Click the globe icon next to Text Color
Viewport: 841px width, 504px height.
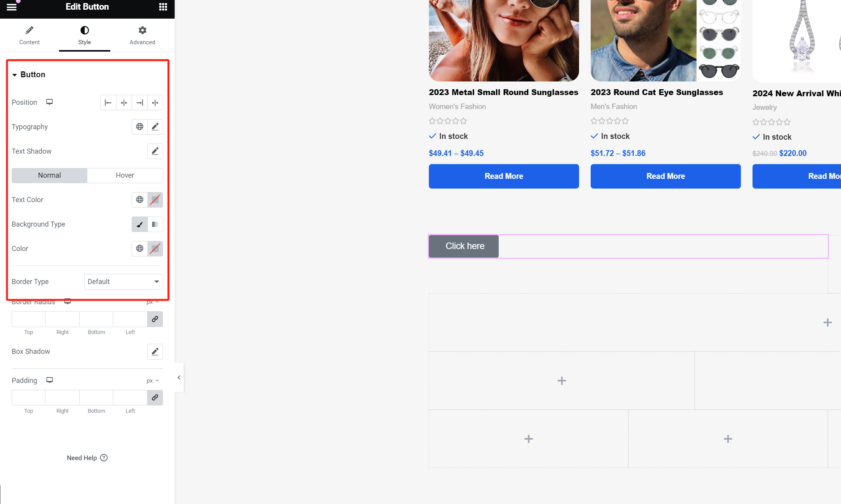click(139, 199)
